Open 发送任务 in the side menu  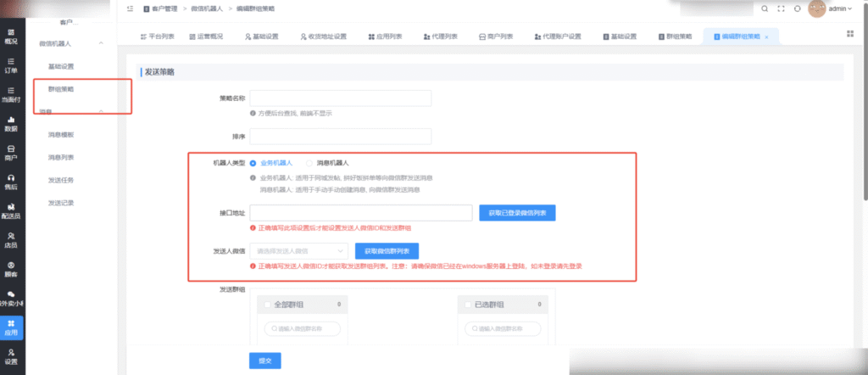tap(61, 180)
